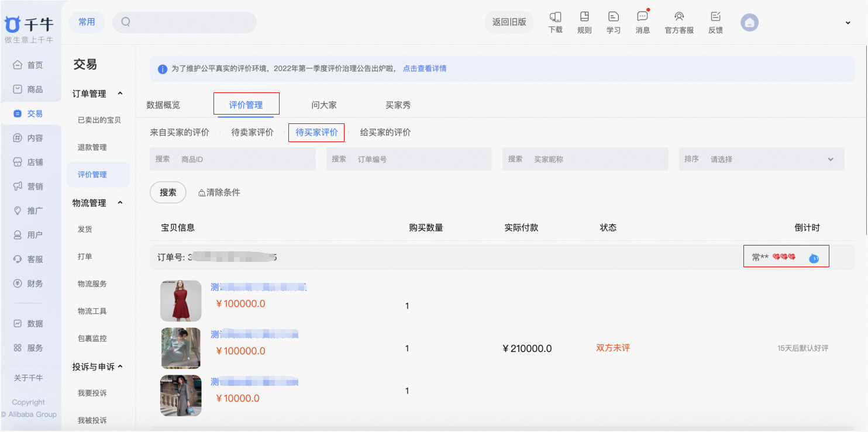Focus the 商品ID search field

coord(232,159)
